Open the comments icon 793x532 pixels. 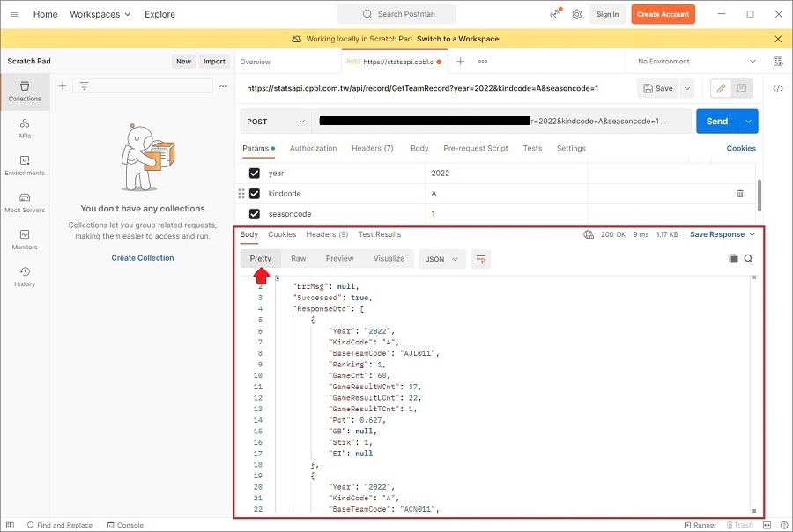tap(742, 88)
